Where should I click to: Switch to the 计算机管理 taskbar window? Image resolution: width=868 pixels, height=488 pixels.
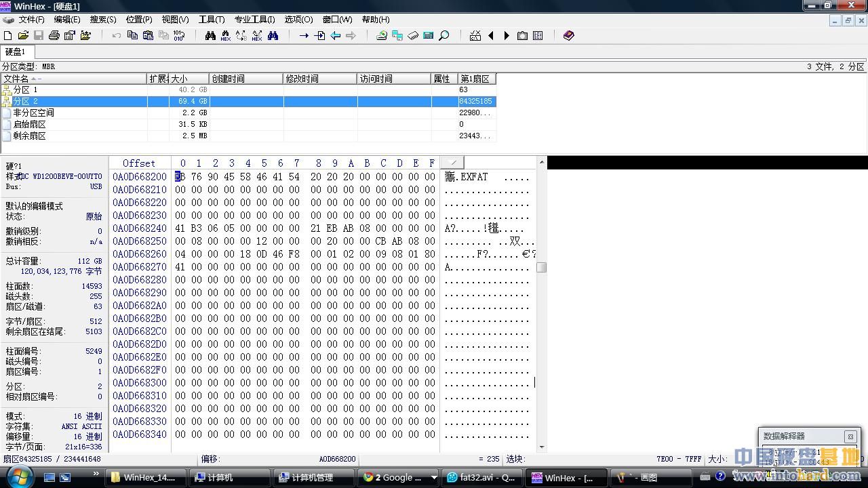[x=313, y=478]
